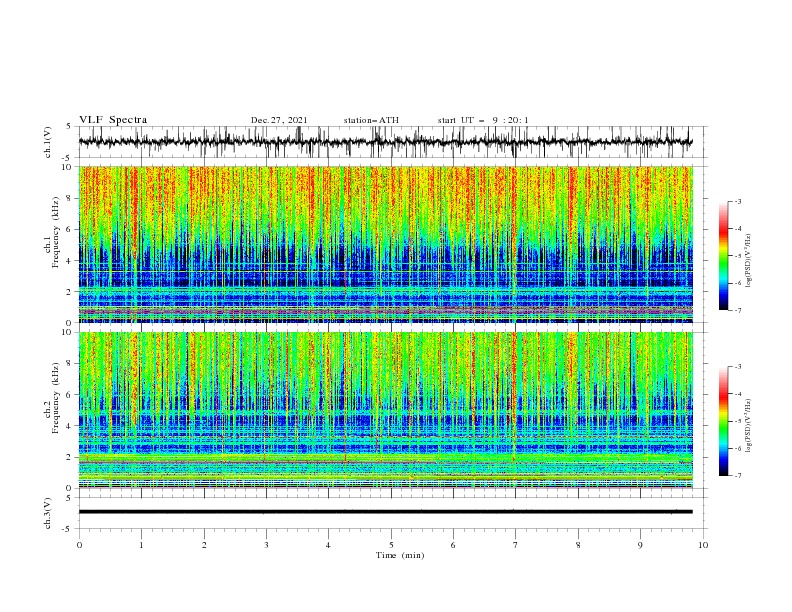Click the "Time (min)" axis label
This screenshot has height=612, width=792.
point(400,555)
